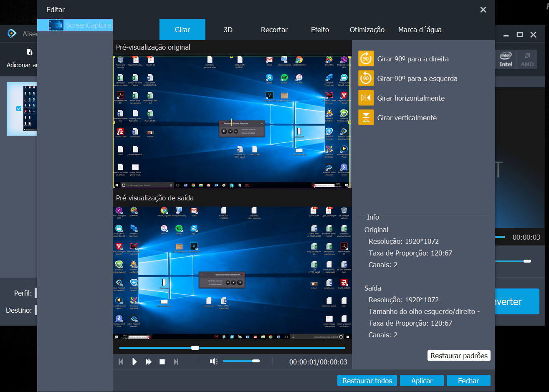
Task: Uncheck the video thumbnail checkbox
Action: click(18, 109)
